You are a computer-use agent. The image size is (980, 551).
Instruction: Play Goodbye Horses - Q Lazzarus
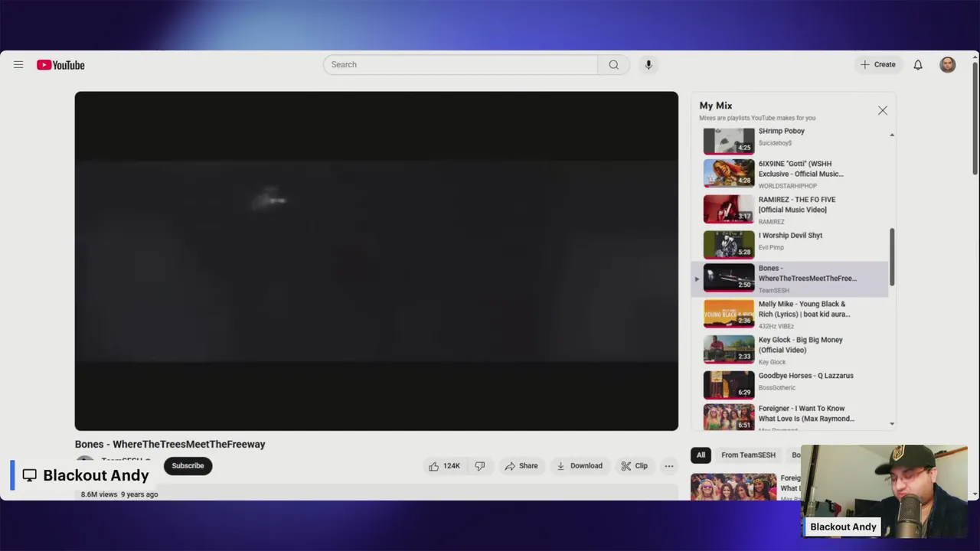pyautogui.click(x=789, y=386)
